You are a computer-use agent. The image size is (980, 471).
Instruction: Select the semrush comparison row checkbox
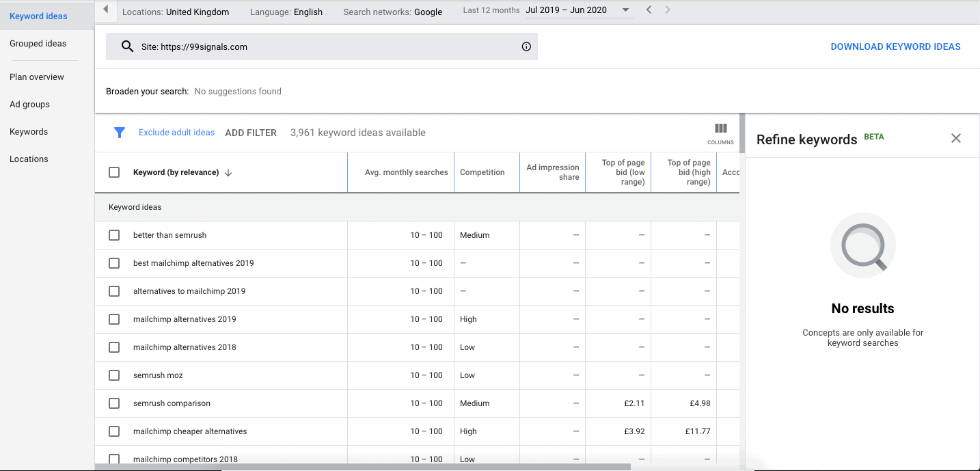point(114,403)
